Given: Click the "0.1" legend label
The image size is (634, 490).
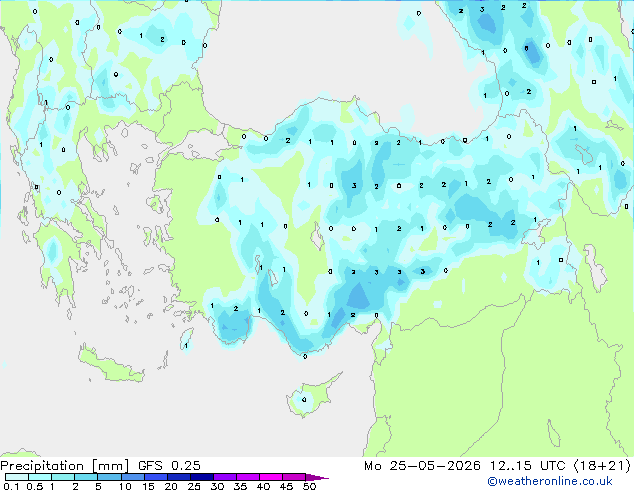Looking at the screenshot, I should pyautogui.click(x=11, y=486).
